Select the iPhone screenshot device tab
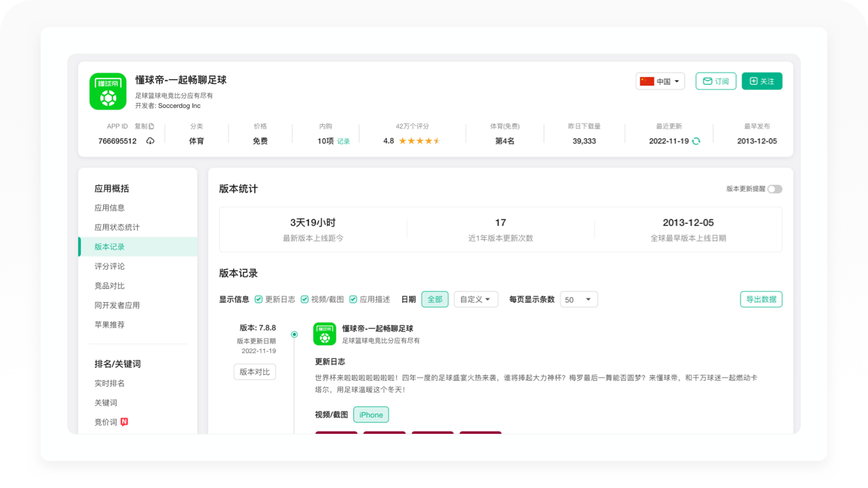The width and height of the screenshot is (868, 488). click(371, 415)
